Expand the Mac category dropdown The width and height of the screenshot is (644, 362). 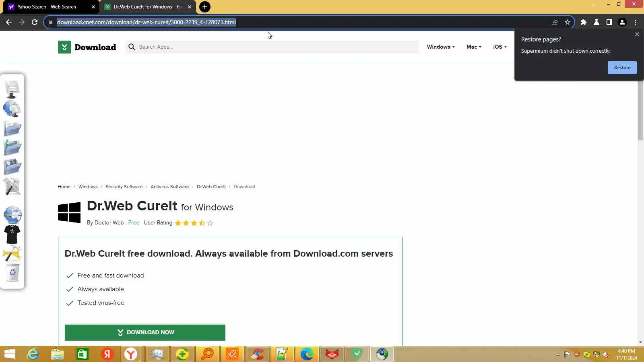click(474, 47)
